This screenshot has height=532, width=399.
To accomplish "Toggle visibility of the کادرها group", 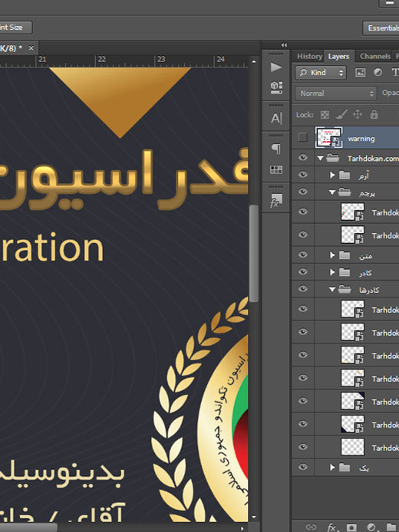I will [x=302, y=289].
